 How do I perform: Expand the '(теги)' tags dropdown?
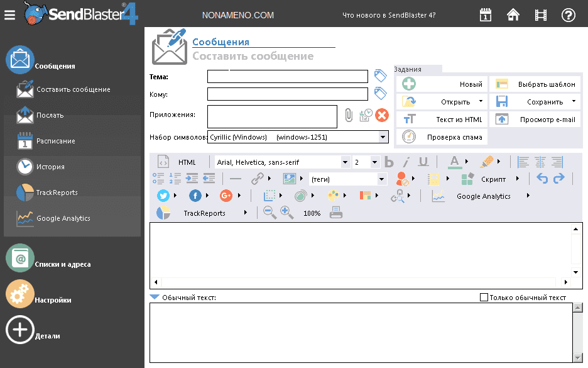382,179
